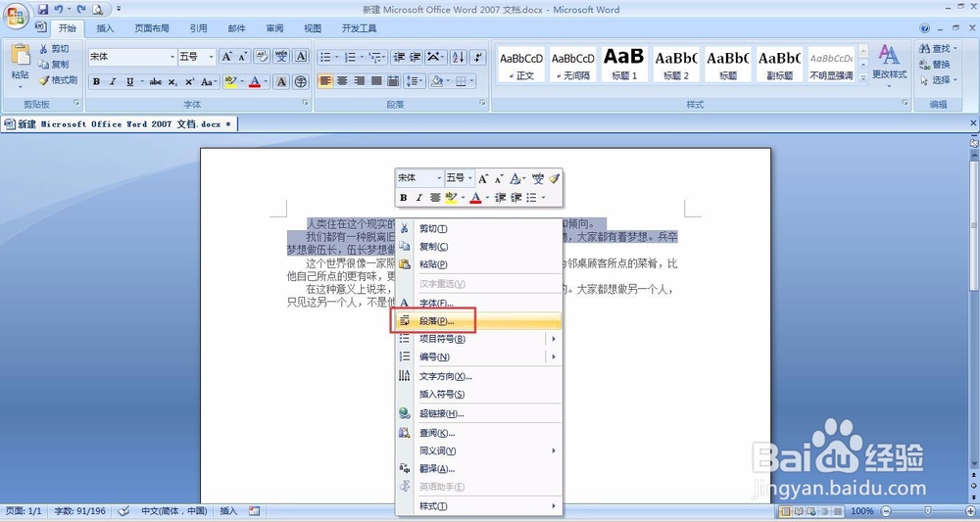
Task: Open the ribbon Line Spacing dropdown
Action: pos(414,81)
